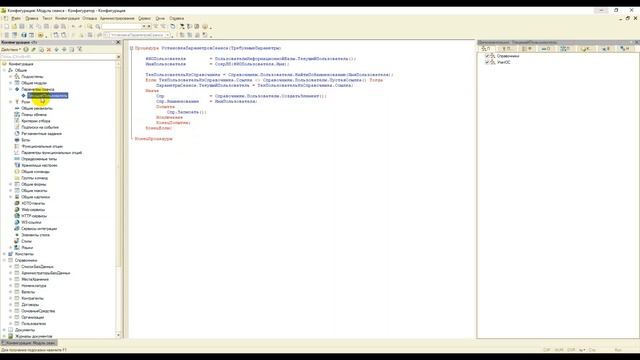This screenshot has width=640, height=360.
Task: Click the red delete X in the Конфигурация toolbar
Action: (x=49, y=49)
